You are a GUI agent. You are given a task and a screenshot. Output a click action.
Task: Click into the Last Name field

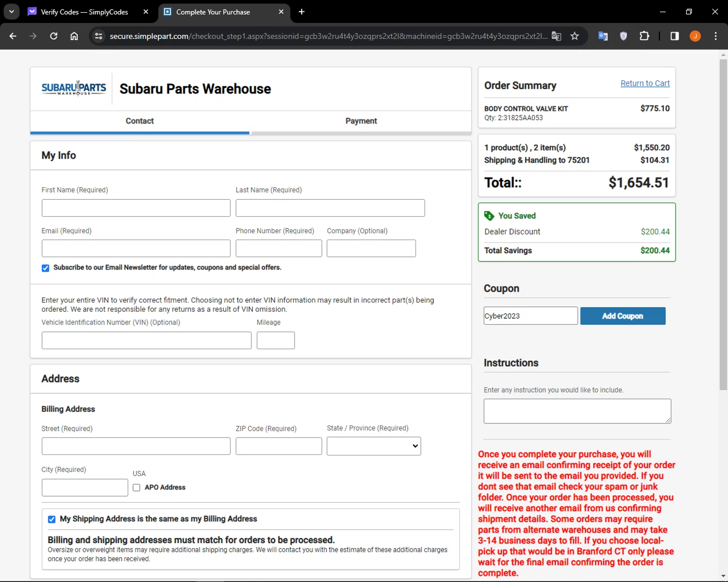tap(330, 208)
